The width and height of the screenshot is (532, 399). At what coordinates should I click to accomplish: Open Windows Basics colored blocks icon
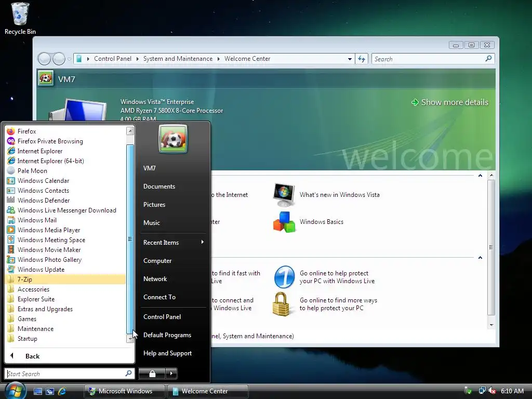(x=284, y=222)
